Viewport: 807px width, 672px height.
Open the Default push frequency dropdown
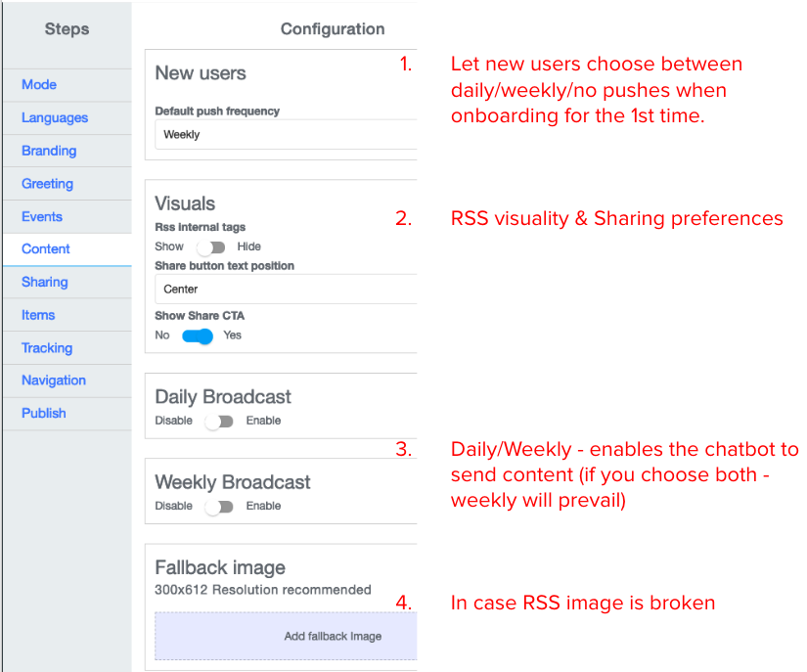(286, 135)
